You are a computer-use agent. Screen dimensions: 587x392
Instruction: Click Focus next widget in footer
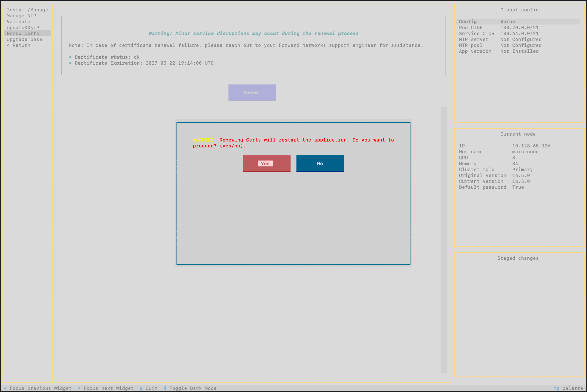click(x=105, y=388)
